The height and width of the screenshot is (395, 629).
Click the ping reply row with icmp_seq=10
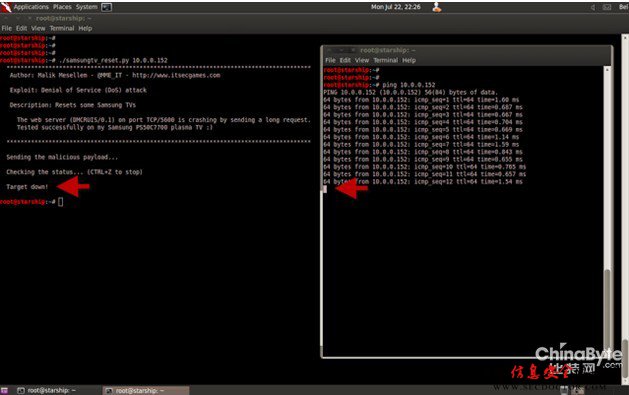pyautogui.click(x=424, y=167)
